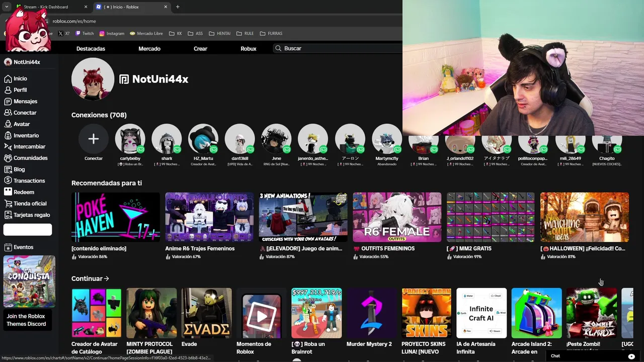
Task: Open the FURRAS bookmarks folder
Action: coord(271,33)
